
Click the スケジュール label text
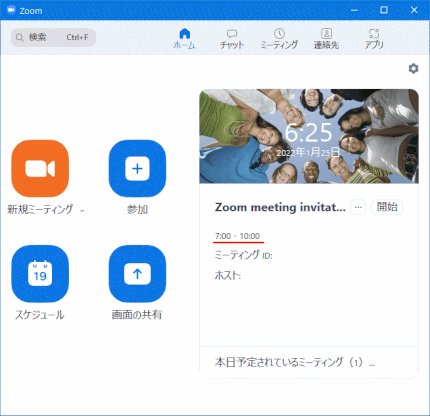pyautogui.click(x=40, y=315)
